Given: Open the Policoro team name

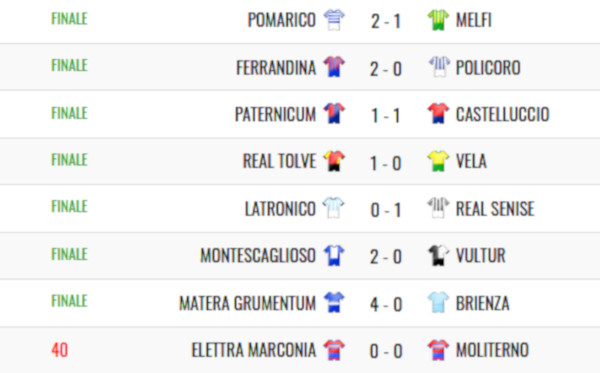Looking at the screenshot, I should (x=488, y=68).
